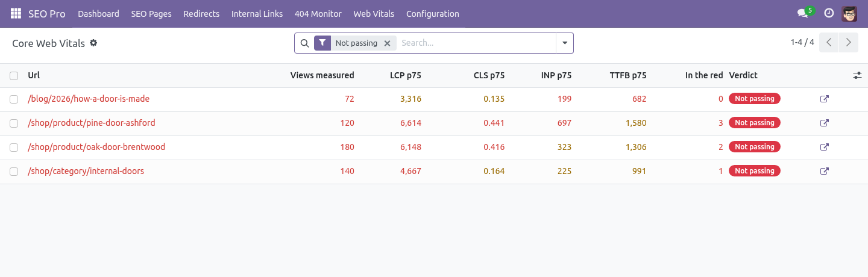Image resolution: width=868 pixels, height=277 pixels.
Task: Click the Core Web Vitals breadcrumb title
Action: click(48, 43)
